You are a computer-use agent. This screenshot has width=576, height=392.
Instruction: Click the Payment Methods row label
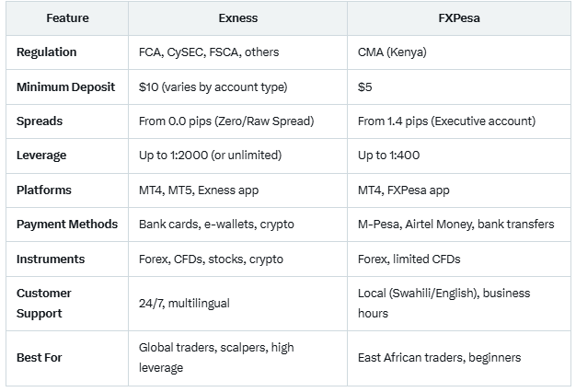[x=67, y=225]
